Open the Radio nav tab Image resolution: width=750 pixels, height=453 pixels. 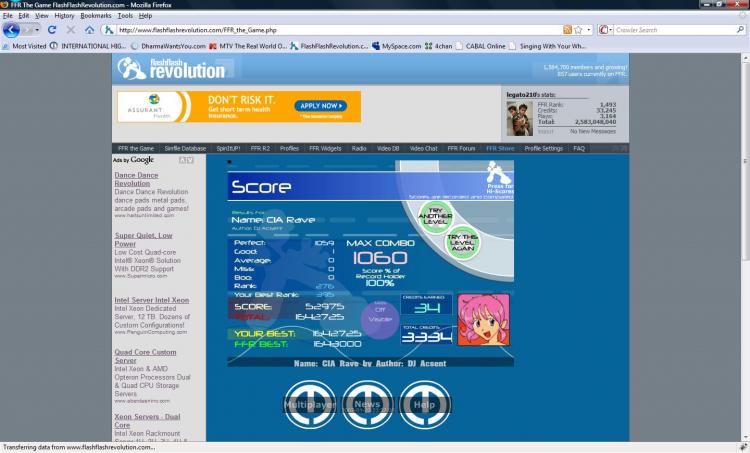[359, 148]
